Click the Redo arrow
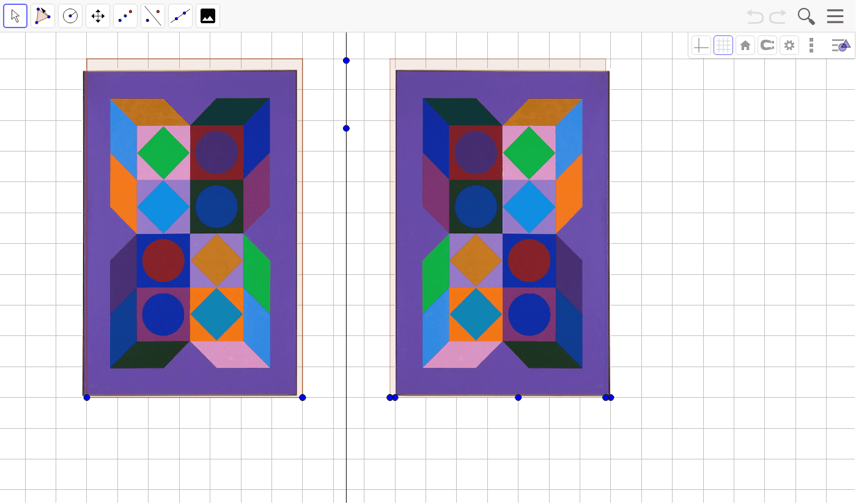Viewport: 856px width, 504px height. 778,16
